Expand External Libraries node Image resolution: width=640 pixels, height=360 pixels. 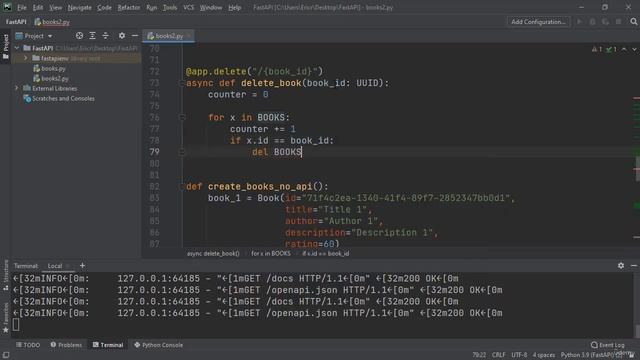tap(17, 88)
